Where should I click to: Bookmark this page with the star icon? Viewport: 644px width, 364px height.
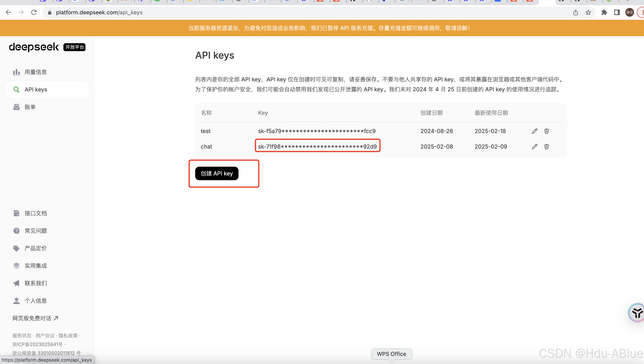pyautogui.click(x=588, y=13)
